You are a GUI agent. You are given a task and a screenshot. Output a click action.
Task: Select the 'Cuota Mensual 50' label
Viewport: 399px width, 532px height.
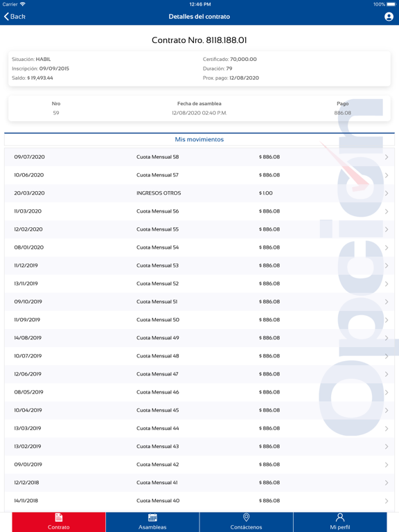pyautogui.click(x=158, y=319)
